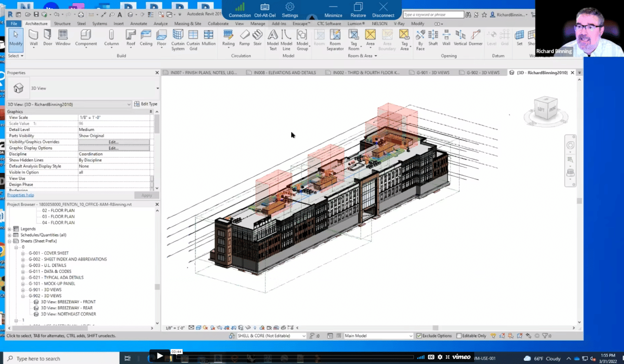Go to the Collaborate ribbon tab
This screenshot has width=624, height=364.
click(x=218, y=23)
